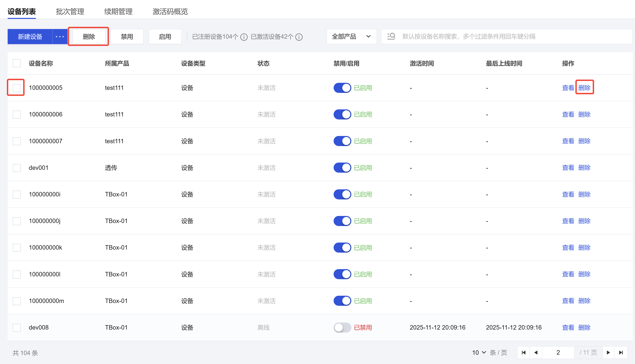635x364 pixels.
Task: Click the search filter icon in search box
Action: 391,36
